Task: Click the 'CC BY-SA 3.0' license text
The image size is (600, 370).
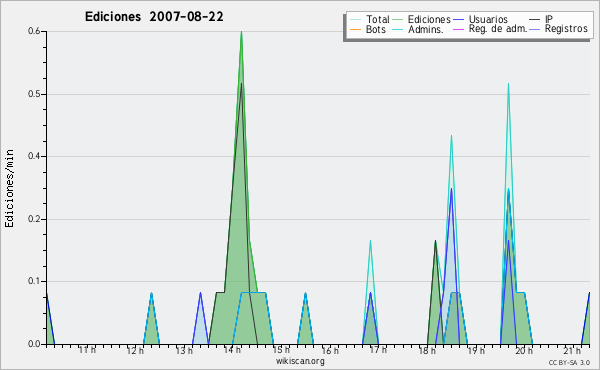Action: click(569, 362)
